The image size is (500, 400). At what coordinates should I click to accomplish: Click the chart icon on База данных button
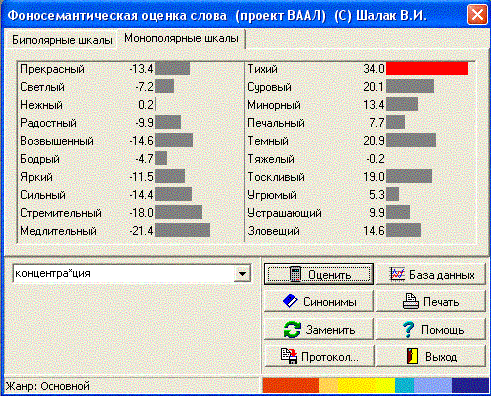coord(397,274)
